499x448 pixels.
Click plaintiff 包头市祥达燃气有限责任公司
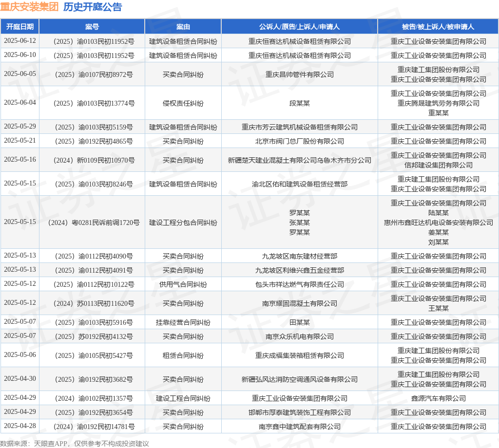[x=300, y=284]
